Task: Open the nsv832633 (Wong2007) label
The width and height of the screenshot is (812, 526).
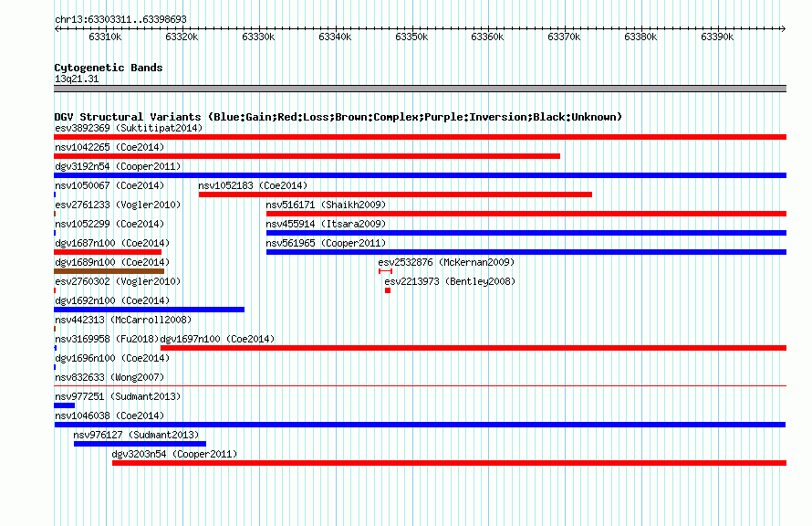Action: click(x=109, y=377)
